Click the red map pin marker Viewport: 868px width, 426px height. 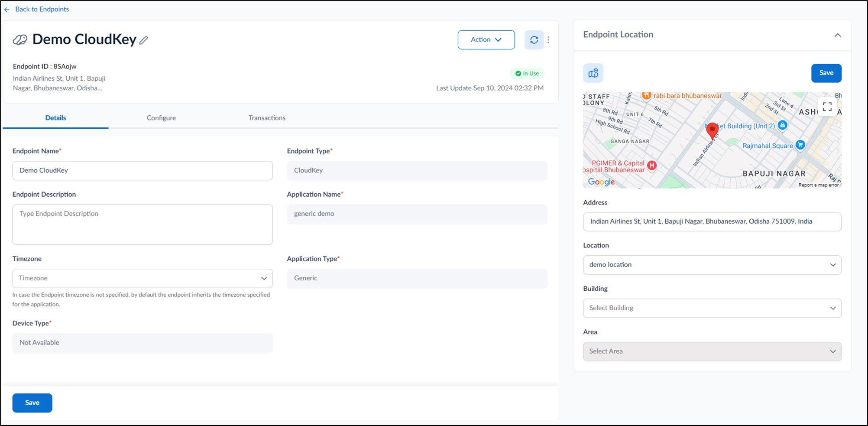[712, 130]
